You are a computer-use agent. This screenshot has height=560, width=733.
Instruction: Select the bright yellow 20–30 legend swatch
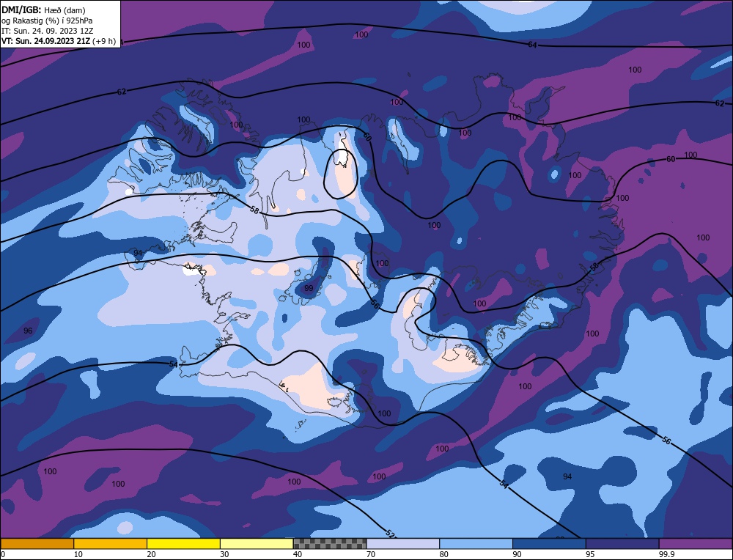click(183, 544)
